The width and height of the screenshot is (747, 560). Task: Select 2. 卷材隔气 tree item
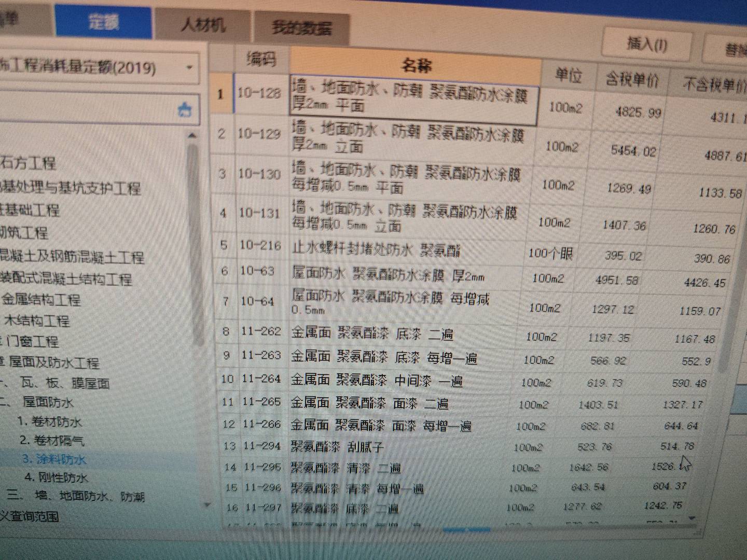click(52, 440)
